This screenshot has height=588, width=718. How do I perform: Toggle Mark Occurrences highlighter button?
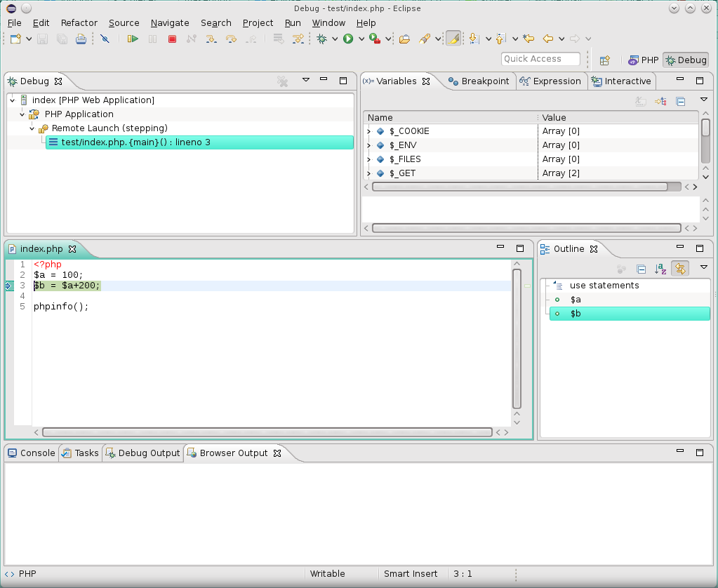[x=453, y=39]
